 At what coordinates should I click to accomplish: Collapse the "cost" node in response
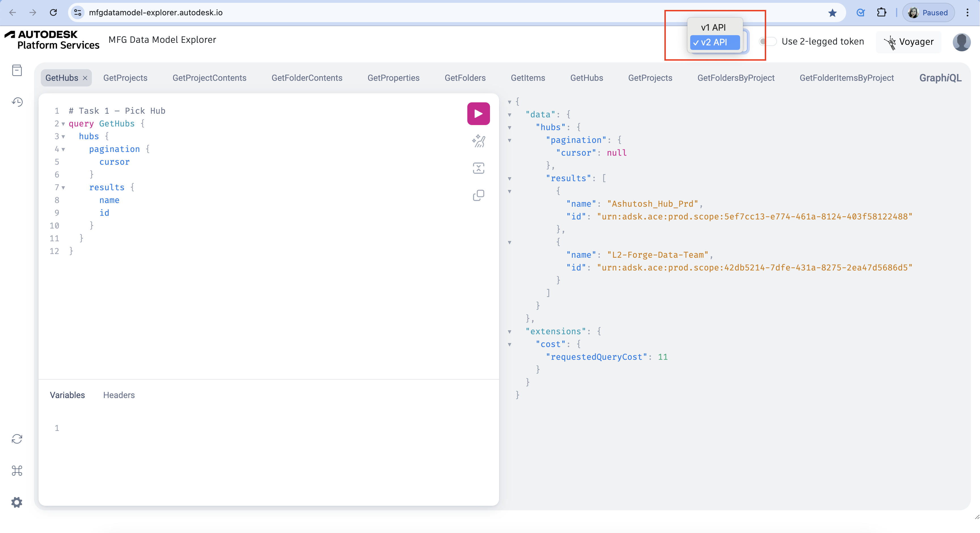click(509, 344)
